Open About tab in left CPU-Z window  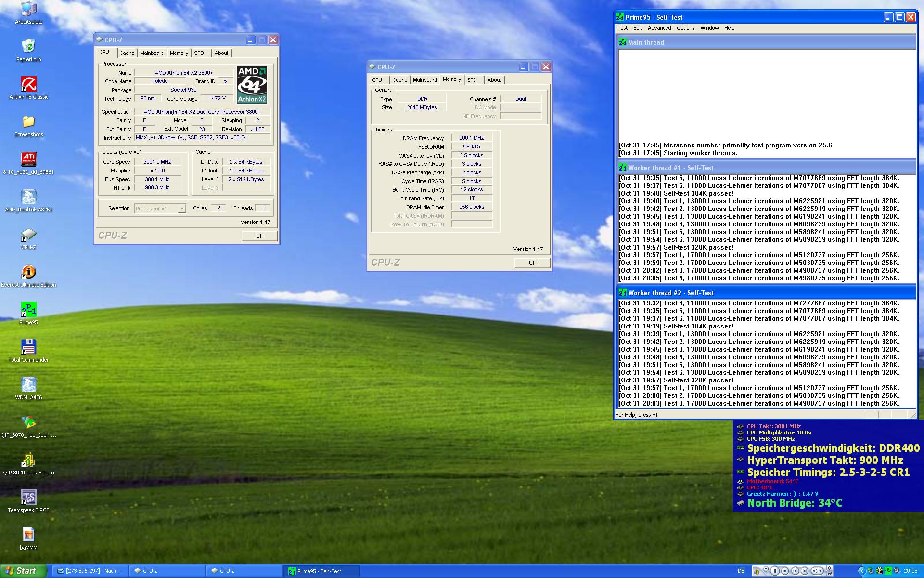pos(221,53)
